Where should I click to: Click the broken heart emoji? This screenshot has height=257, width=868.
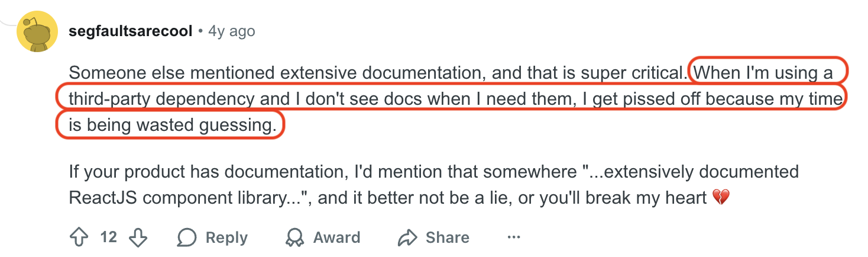coord(721,197)
